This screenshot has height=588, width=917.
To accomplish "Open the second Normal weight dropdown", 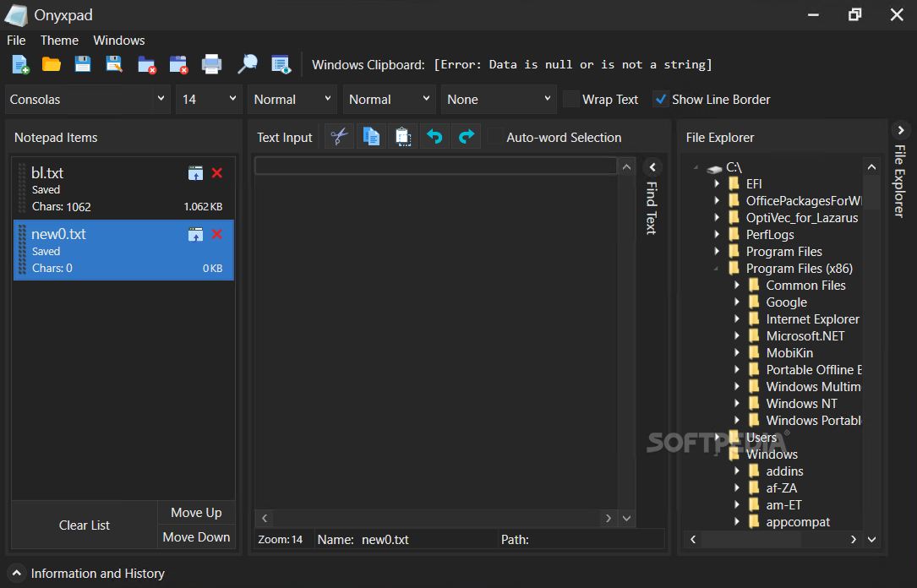I will (x=389, y=100).
